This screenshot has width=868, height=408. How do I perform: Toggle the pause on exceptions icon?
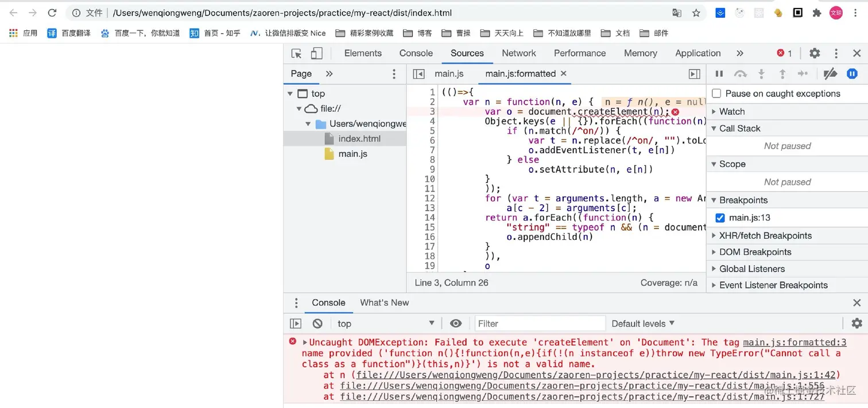pos(852,74)
